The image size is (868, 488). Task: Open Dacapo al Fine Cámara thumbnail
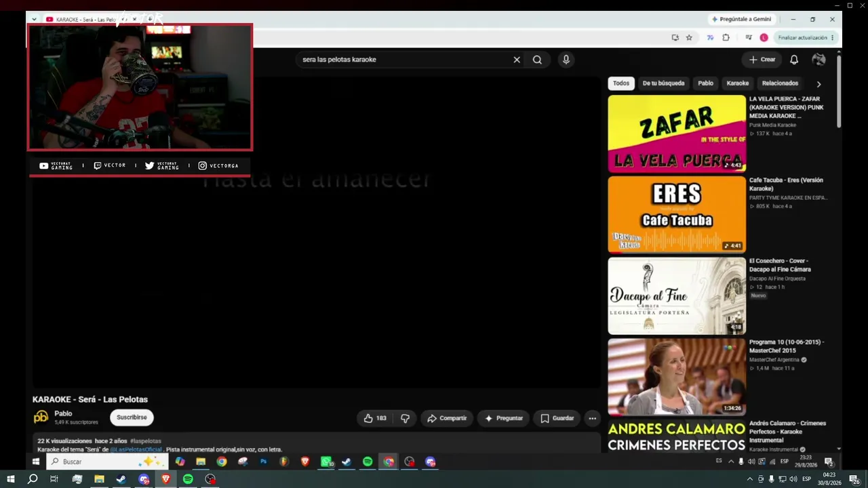coord(677,296)
